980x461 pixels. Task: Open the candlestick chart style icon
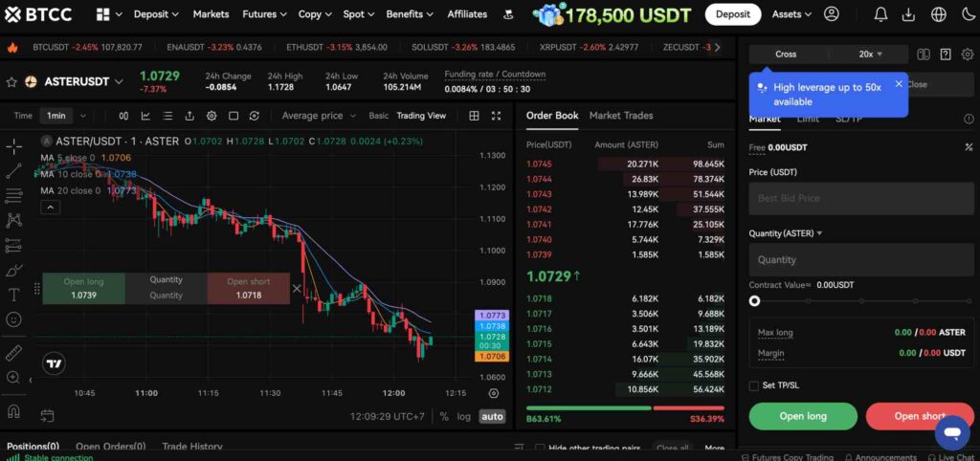click(x=123, y=116)
